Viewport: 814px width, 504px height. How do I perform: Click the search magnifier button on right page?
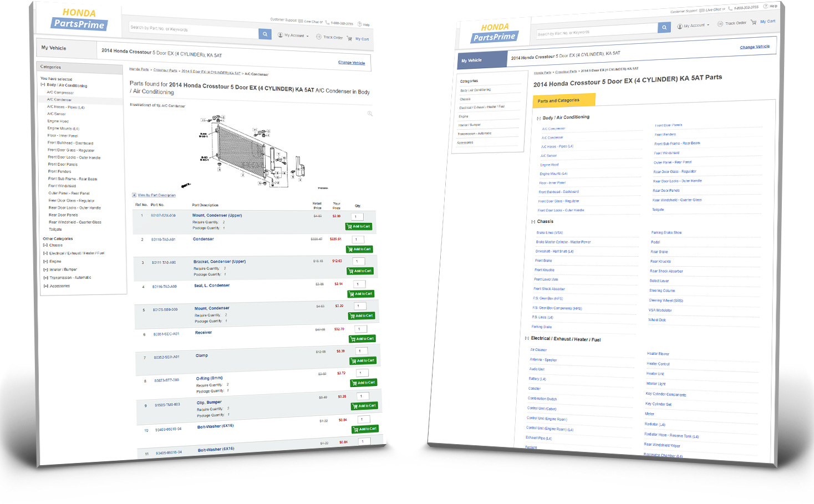coord(664,28)
